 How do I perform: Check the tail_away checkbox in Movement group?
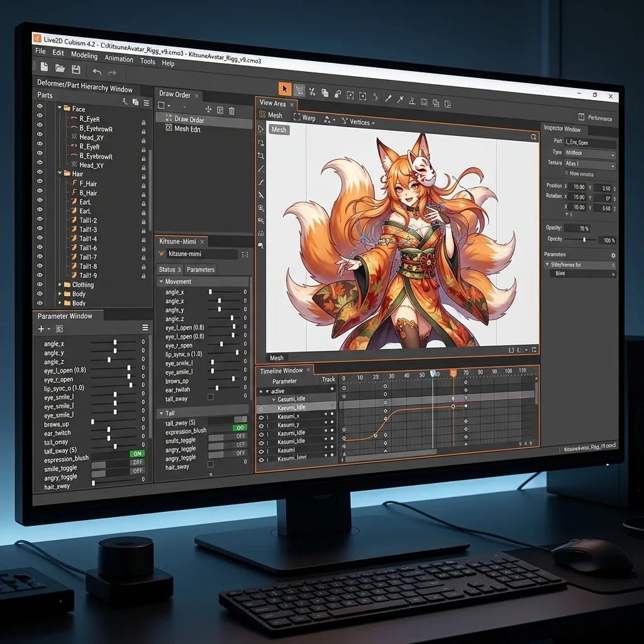click(210, 397)
